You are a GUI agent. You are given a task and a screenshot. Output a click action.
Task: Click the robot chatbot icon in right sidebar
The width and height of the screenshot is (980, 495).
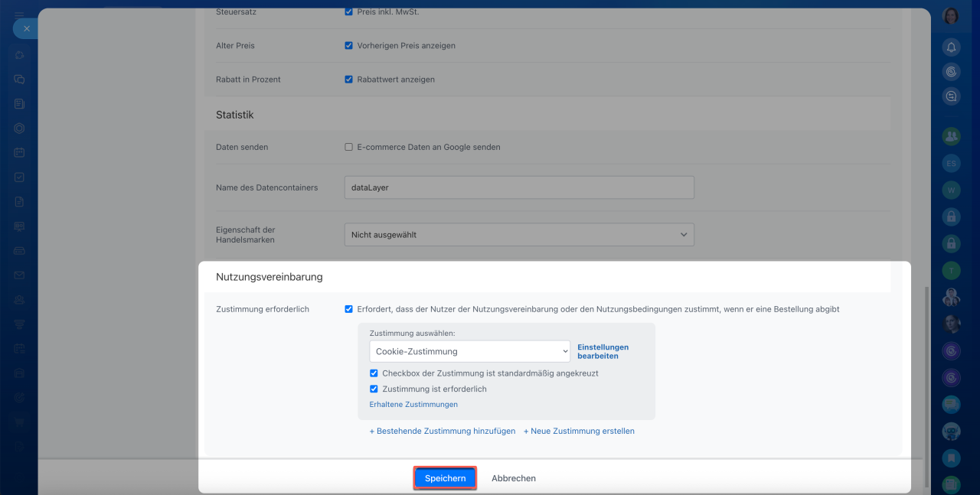(x=951, y=431)
